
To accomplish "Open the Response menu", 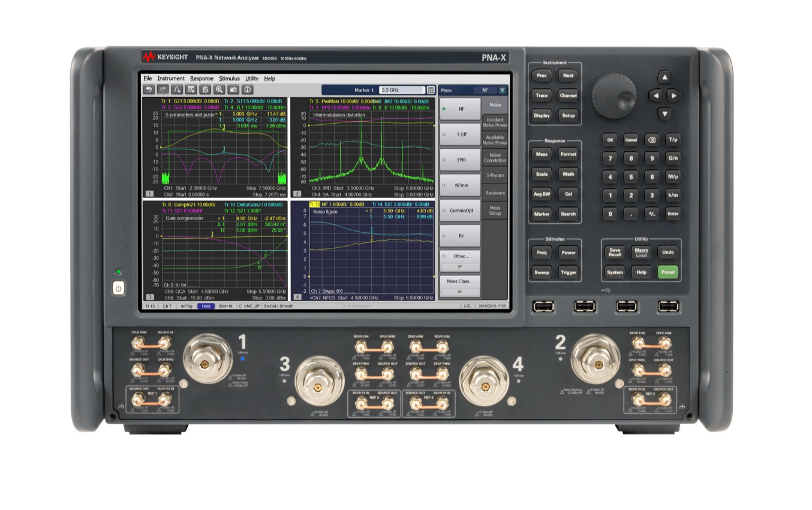I will [x=202, y=79].
